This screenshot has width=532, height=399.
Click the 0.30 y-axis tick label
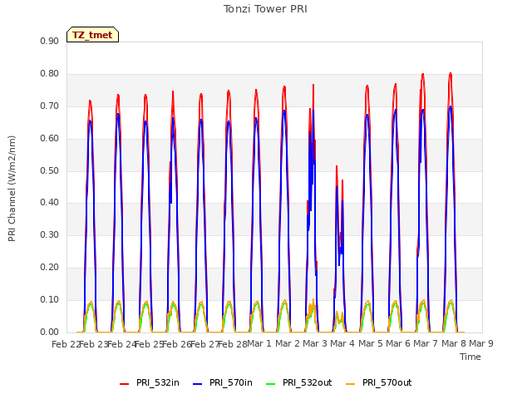coord(49,234)
